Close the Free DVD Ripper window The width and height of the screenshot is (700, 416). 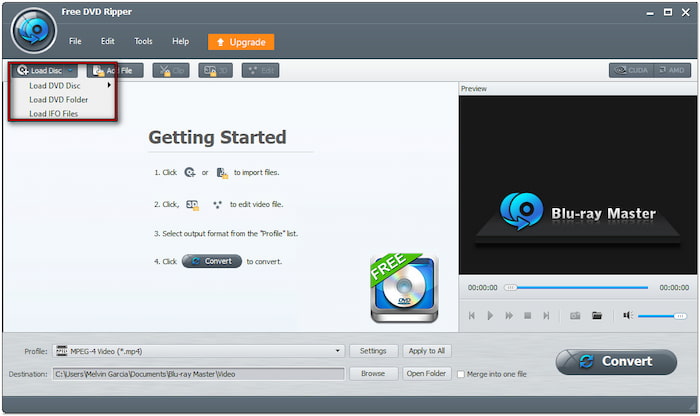[686, 12]
